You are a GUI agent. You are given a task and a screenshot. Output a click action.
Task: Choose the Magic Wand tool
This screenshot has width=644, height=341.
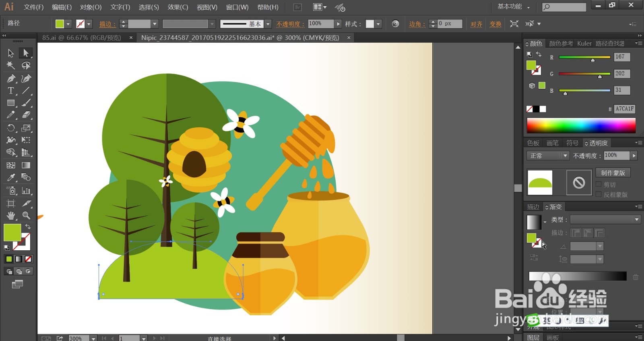click(11, 65)
